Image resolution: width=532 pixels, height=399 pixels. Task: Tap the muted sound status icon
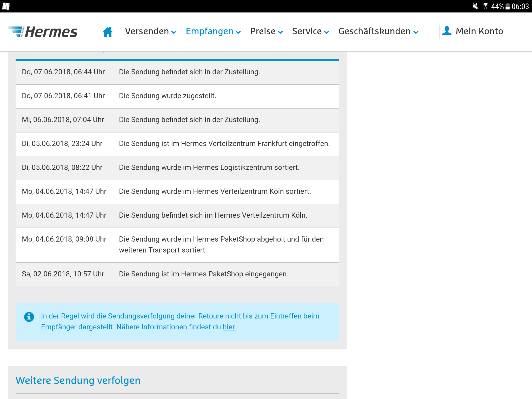tap(475, 6)
